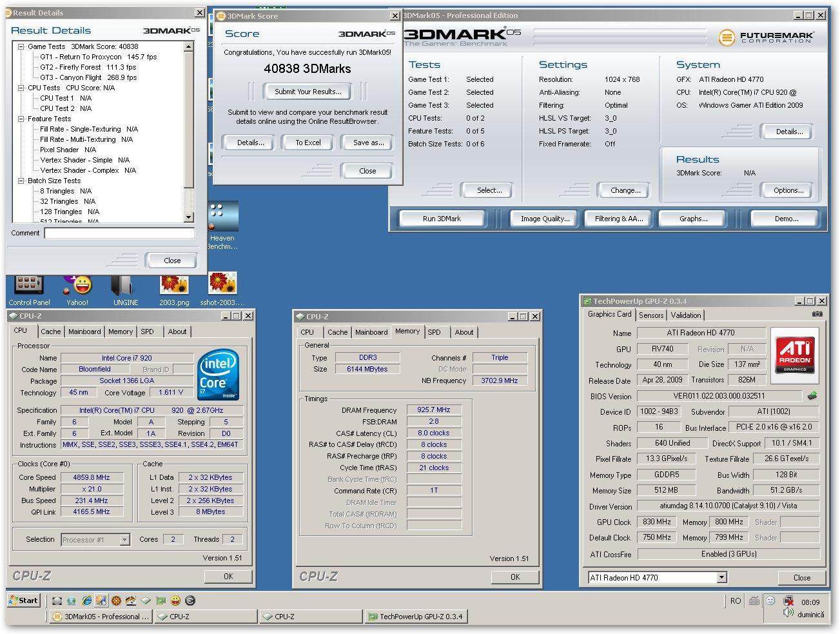840x634 pixels.
Task: Click the camera screenshot icon in GPU-Z
Action: 817,314
